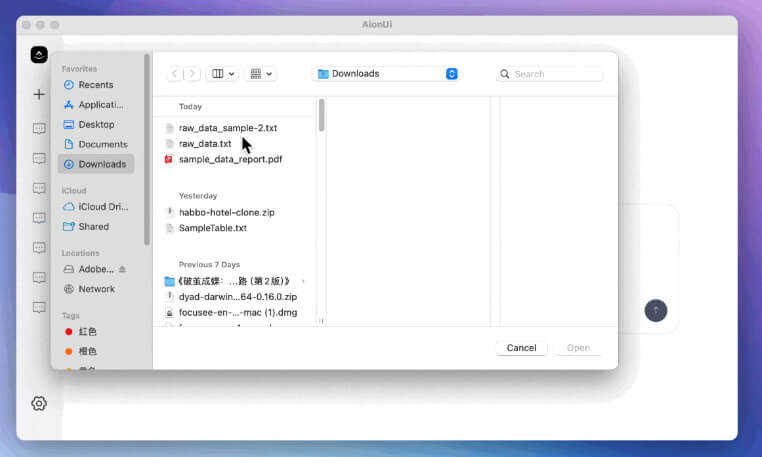This screenshot has height=457, width=762.
Task: Click the plus icon for new chat
Action: tap(39, 94)
